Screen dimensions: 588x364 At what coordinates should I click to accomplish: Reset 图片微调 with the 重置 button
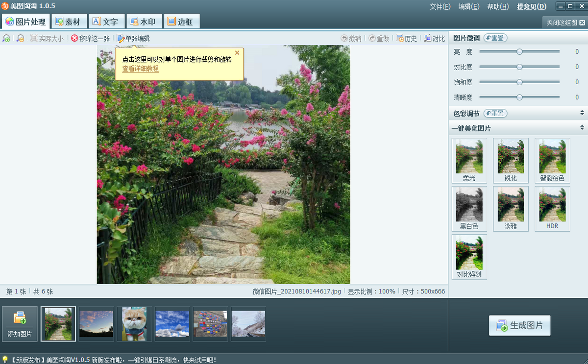495,38
